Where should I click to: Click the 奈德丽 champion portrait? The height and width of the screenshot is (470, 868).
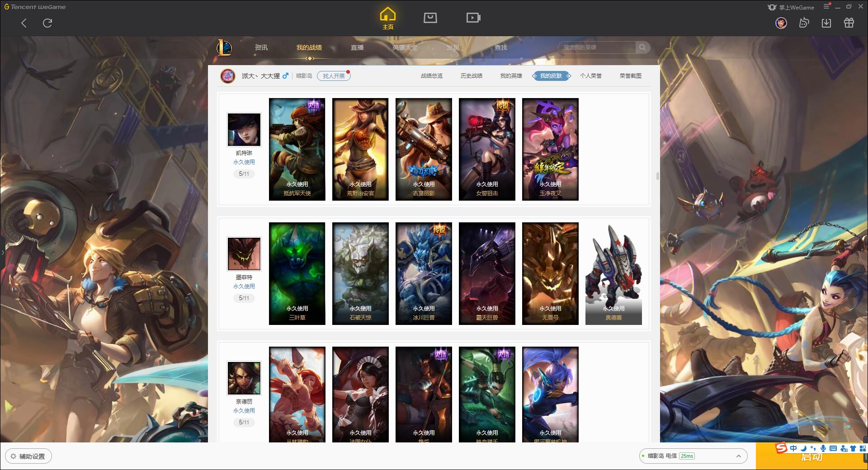[244, 379]
